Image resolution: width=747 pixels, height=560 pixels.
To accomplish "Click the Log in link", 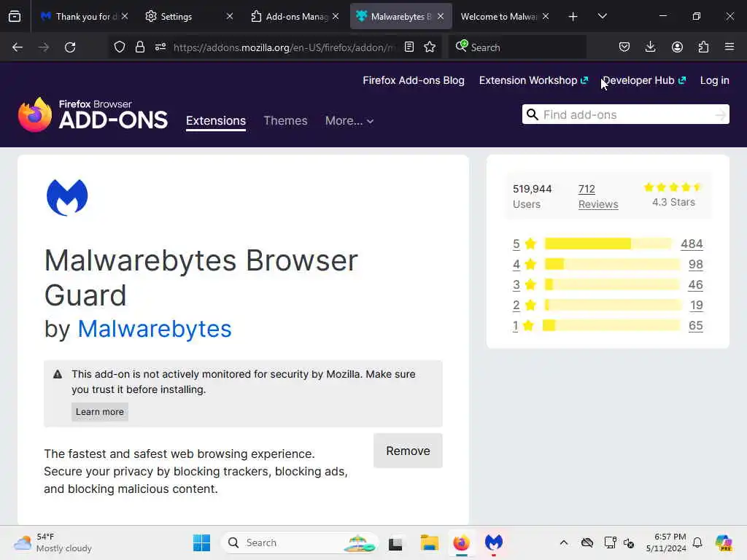I will click(715, 80).
